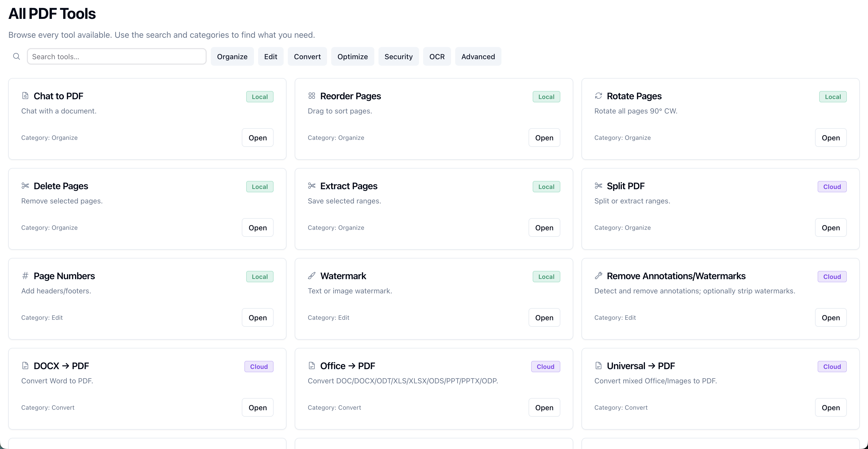This screenshot has width=868, height=449.
Task: Open the Universal → PDF converter
Action: (831, 407)
